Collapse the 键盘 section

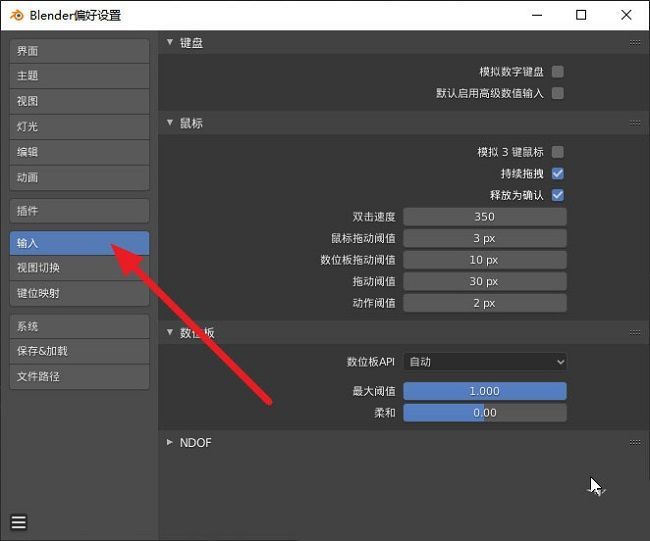pyautogui.click(x=169, y=43)
